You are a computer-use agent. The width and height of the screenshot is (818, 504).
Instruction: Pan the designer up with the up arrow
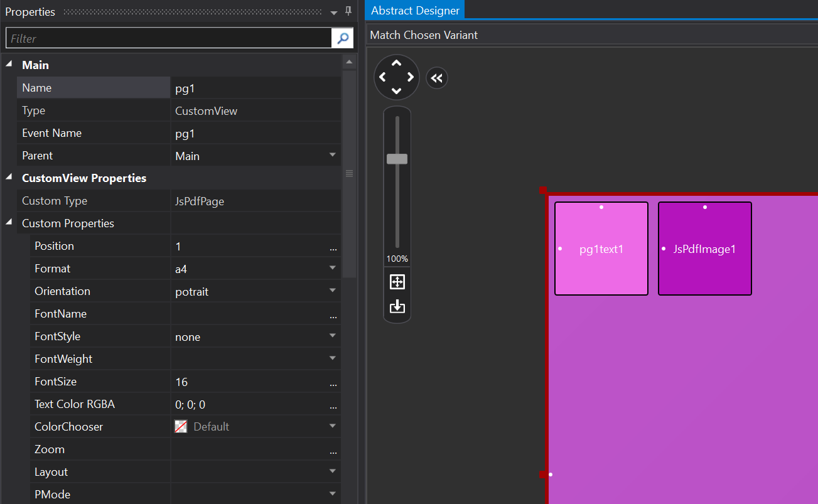[x=396, y=63]
